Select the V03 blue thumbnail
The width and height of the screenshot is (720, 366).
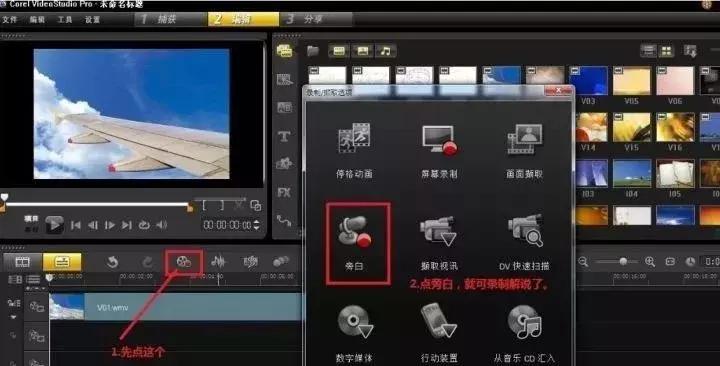(x=588, y=81)
